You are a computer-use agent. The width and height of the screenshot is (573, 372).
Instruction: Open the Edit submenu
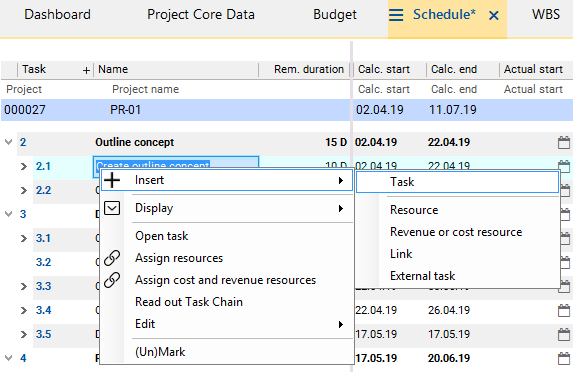(227, 324)
